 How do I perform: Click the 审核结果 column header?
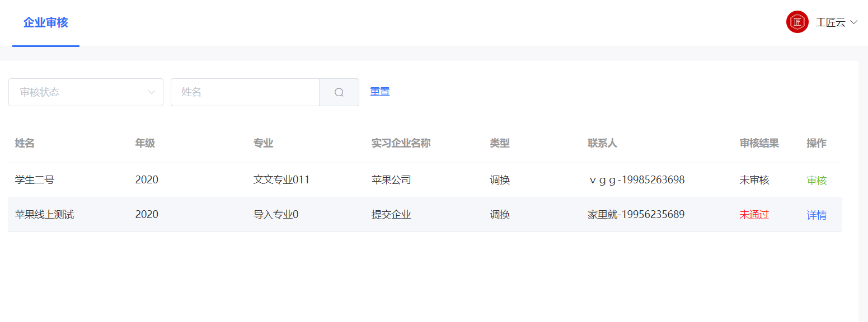[x=759, y=143]
